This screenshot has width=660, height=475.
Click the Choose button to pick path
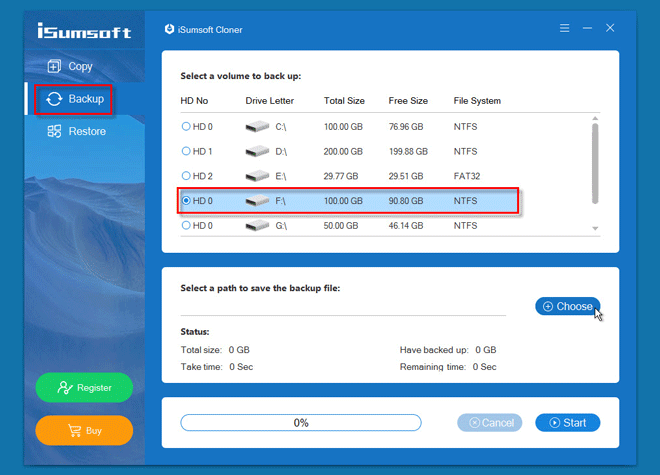click(x=567, y=306)
